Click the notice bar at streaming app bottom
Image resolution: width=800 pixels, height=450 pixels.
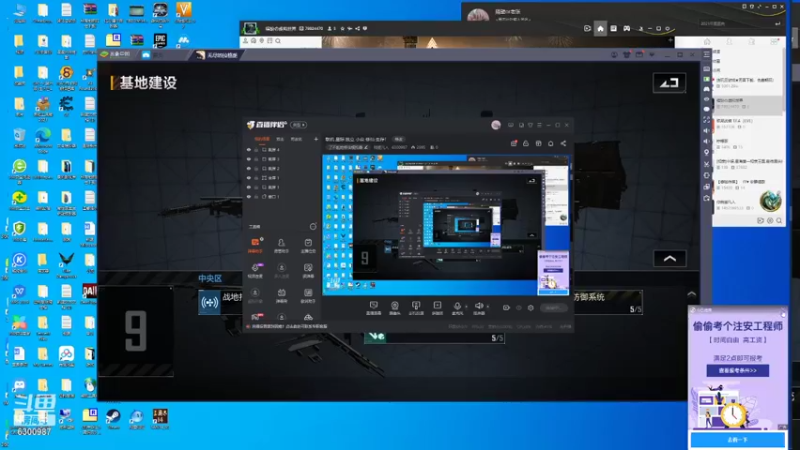pos(289,327)
